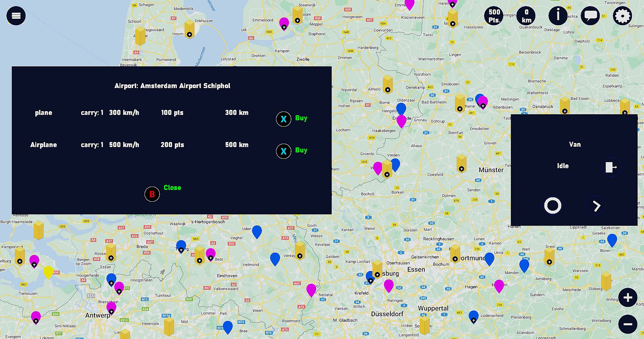Click the exit icon beside Idle
This screenshot has width=644, height=339.
click(611, 167)
